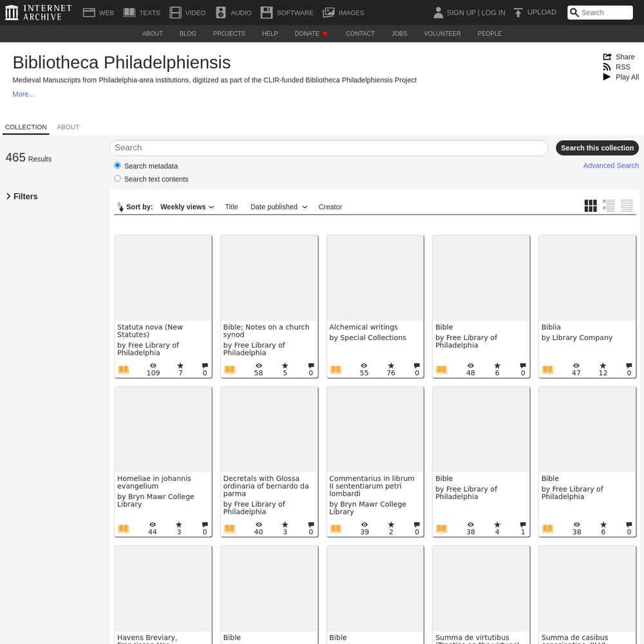
Task: Switch to detailed list view icon
Action: 609,206
